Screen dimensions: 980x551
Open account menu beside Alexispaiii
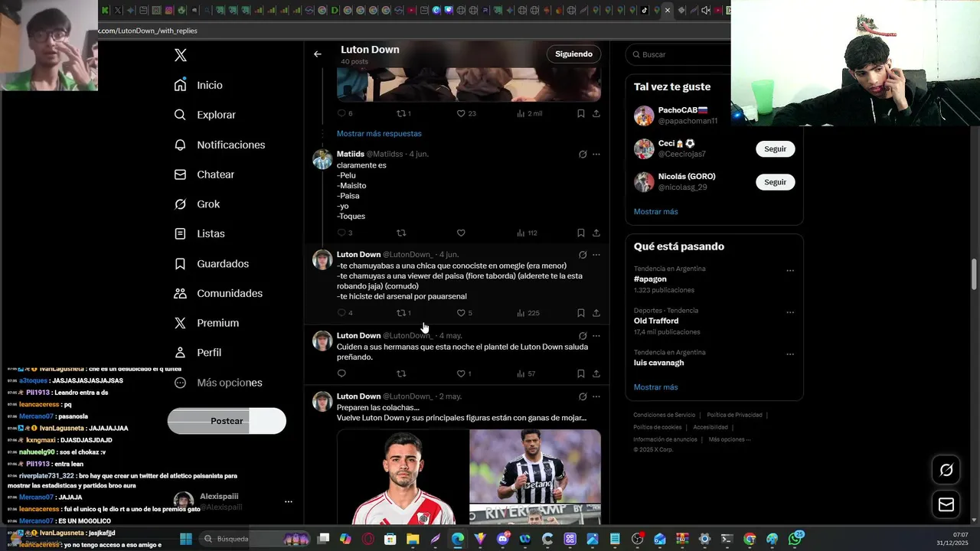pyautogui.click(x=289, y=502)
